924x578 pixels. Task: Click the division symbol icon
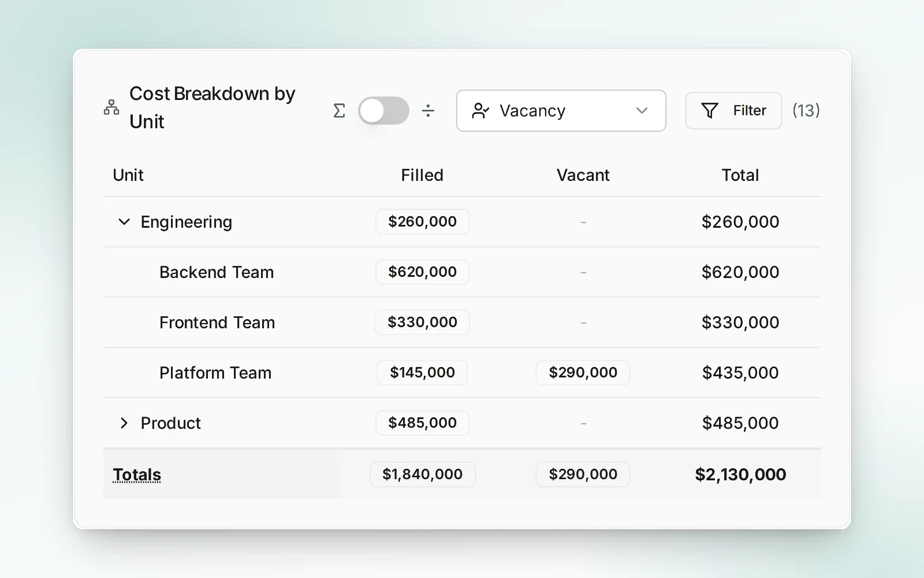click(x=428, y=110)
